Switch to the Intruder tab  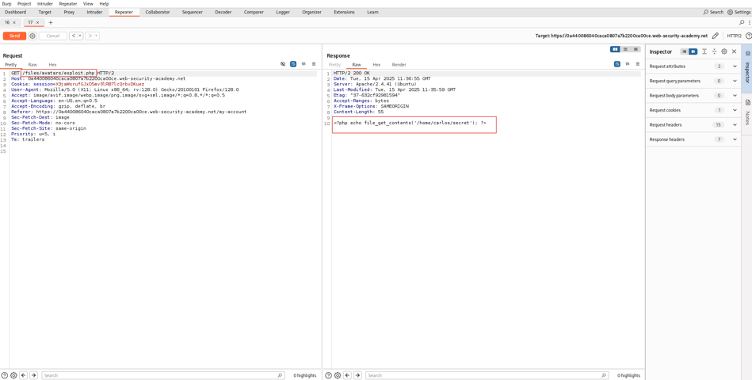click(94, 12)
